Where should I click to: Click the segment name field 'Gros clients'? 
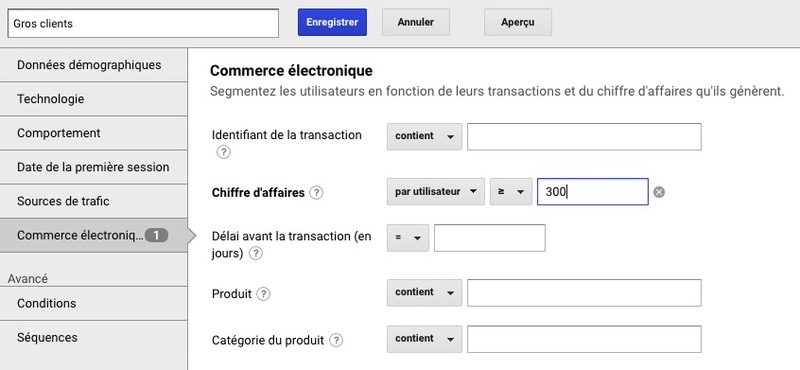pyautogui.click(x=143, y=23)
